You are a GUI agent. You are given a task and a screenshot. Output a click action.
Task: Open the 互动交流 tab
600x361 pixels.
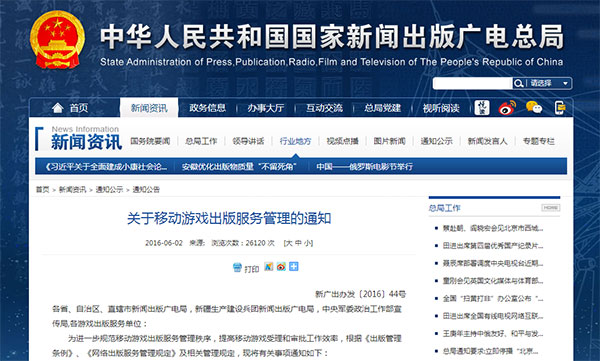(324, 108)
